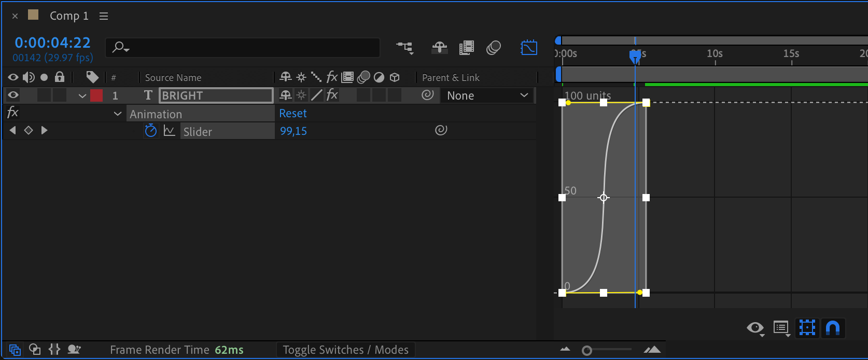The height and width of the screenshot is (360, 868).
Task: Click the Snap magnet icon
Action: pyautogui.click(x=833, y=328)
